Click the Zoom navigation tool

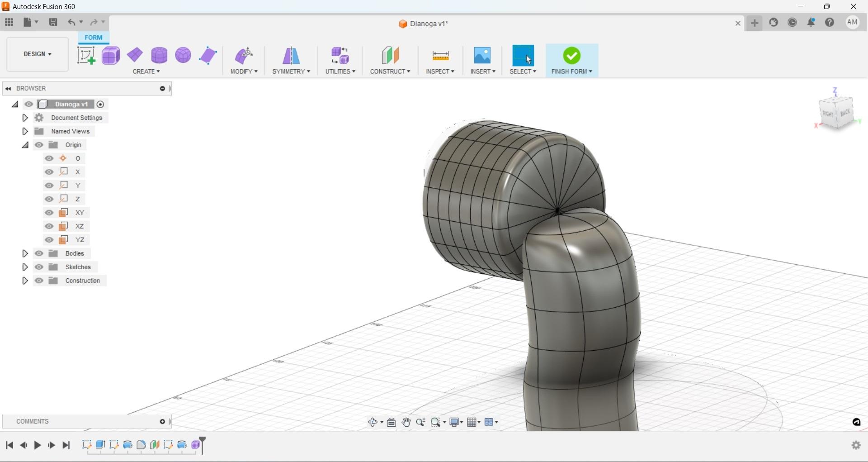(x=420, y=422)
